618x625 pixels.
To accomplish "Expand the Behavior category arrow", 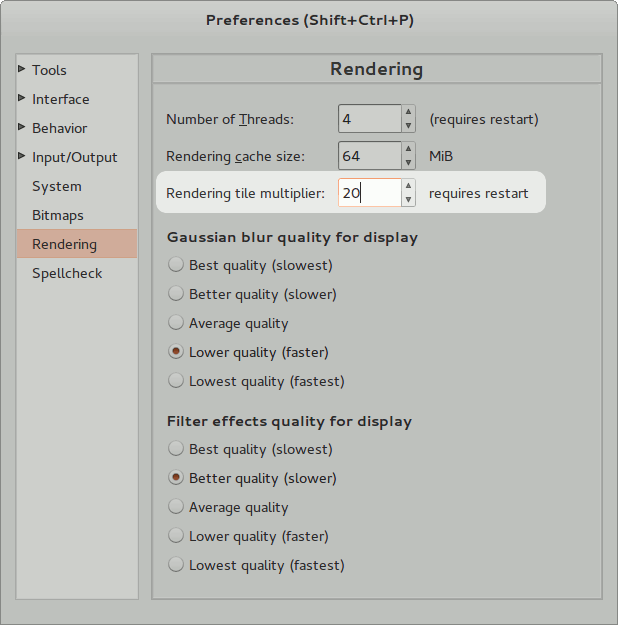I will coord(22,128).
